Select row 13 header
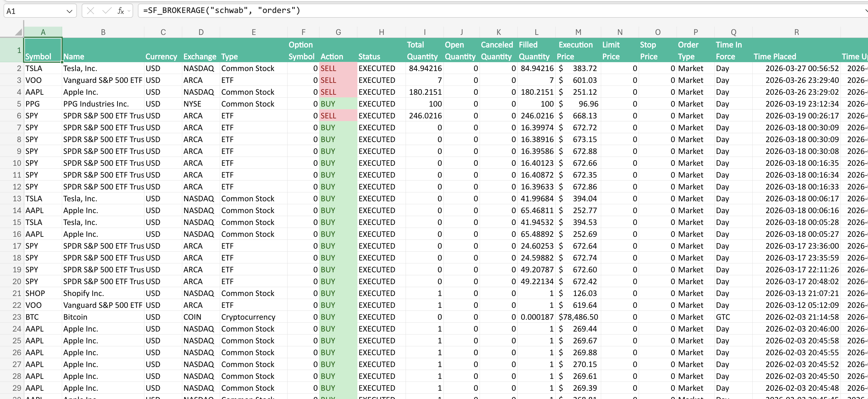Screen dimensions: 868x399 [12, 199]
